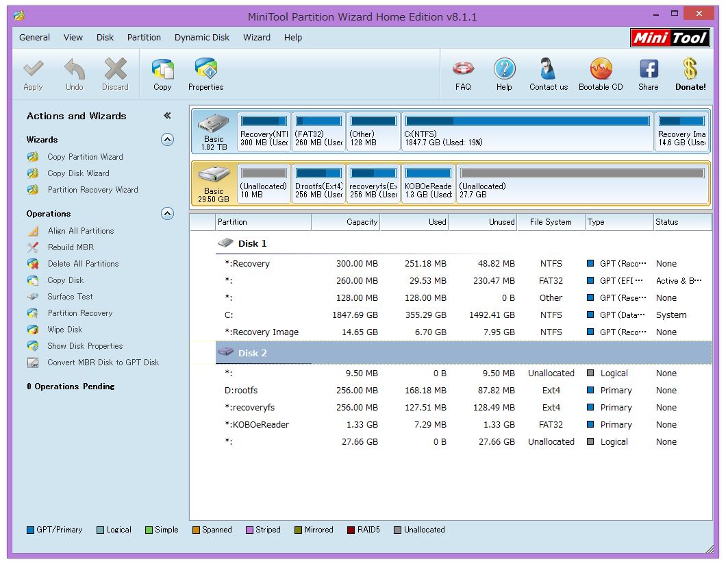The width and height of the screenshot is (728, 564).
Task: Select the 27.66 GB unallocated row
Action: tap(464, 442)
